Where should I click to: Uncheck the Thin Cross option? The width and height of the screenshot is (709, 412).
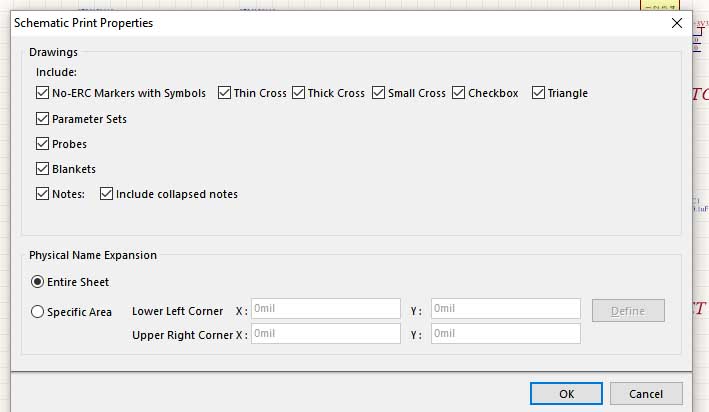(x=225, y=93)
